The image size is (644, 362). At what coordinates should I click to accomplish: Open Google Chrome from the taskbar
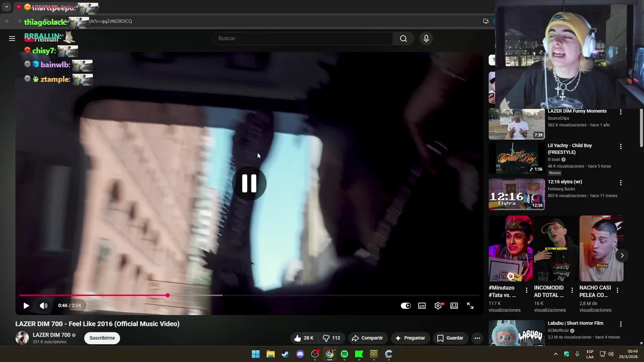coord(330,354)
